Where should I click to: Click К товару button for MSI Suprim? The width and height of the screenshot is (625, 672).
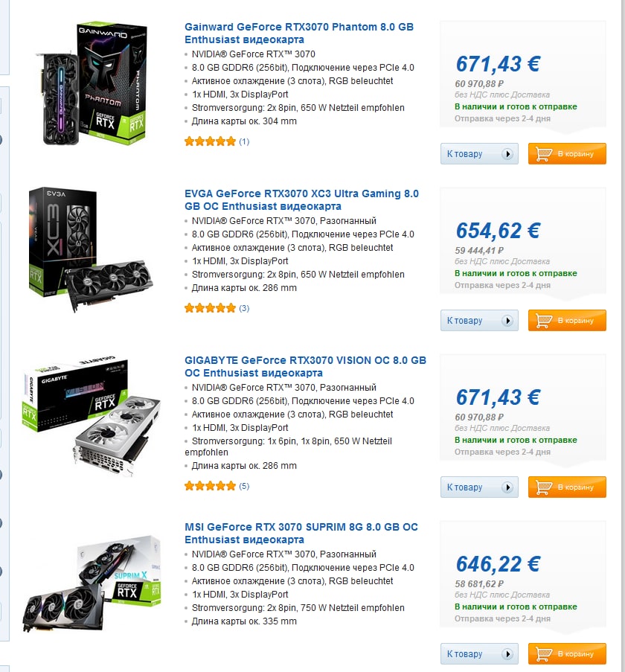479,653
